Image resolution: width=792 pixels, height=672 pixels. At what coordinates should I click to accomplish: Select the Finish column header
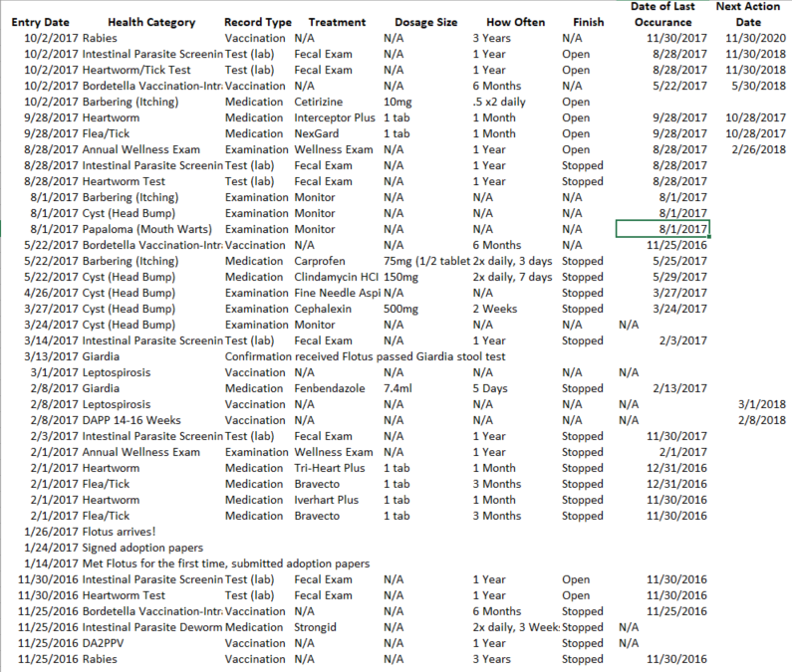pos(589,22)
